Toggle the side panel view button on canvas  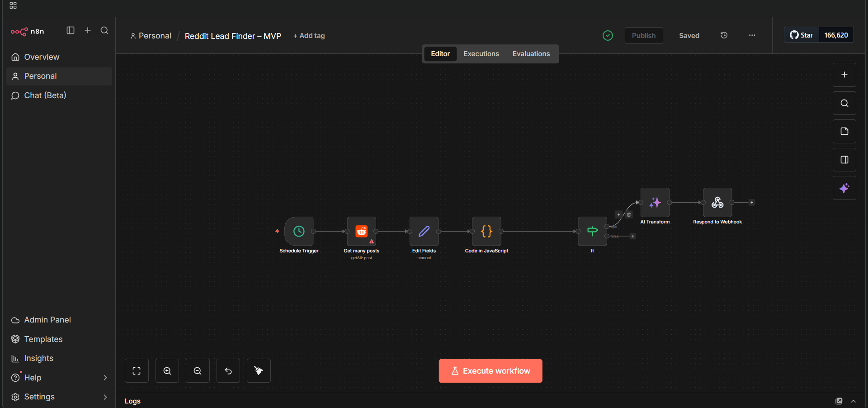click(x=844, y=160)
